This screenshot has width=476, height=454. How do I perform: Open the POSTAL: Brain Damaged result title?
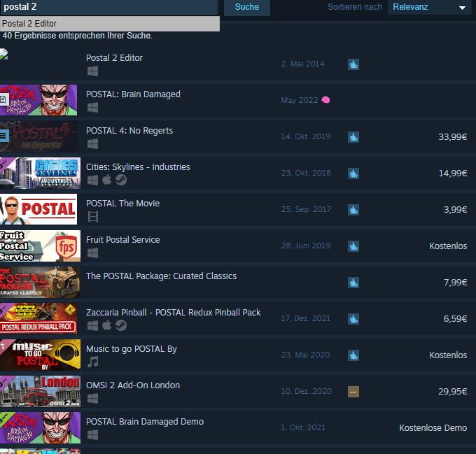(133, 94)
